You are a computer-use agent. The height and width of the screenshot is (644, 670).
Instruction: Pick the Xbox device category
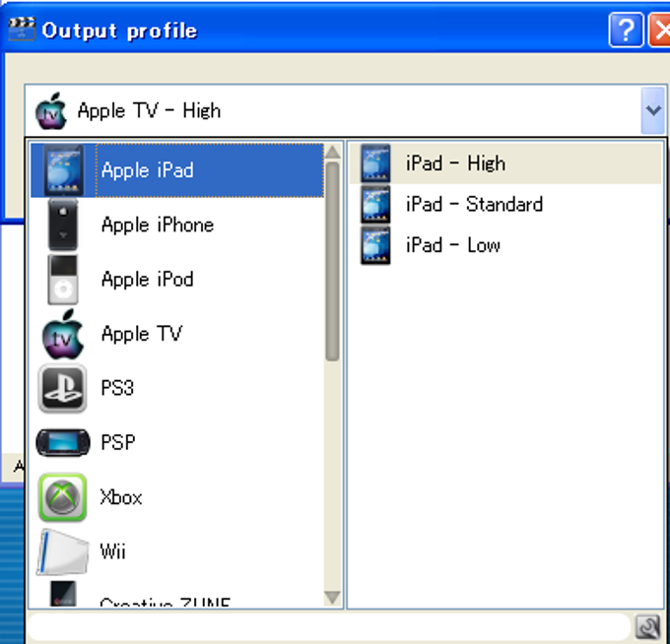point(177,497)
